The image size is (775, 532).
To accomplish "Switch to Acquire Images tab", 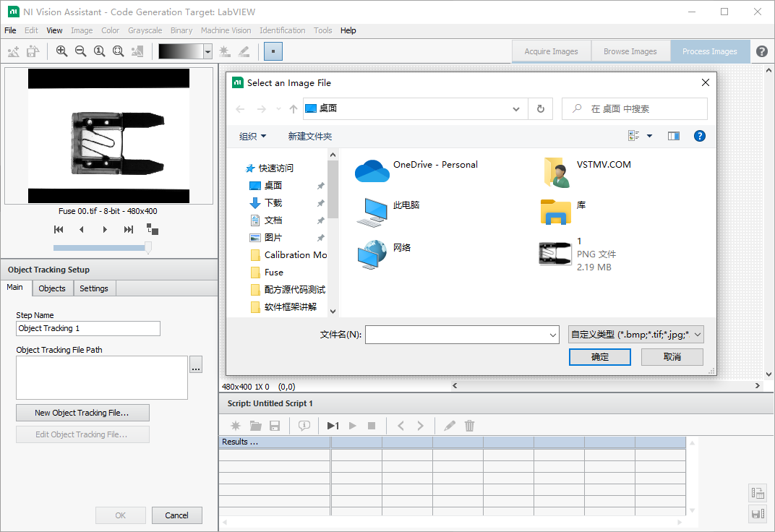I will (x=551, y=51).
